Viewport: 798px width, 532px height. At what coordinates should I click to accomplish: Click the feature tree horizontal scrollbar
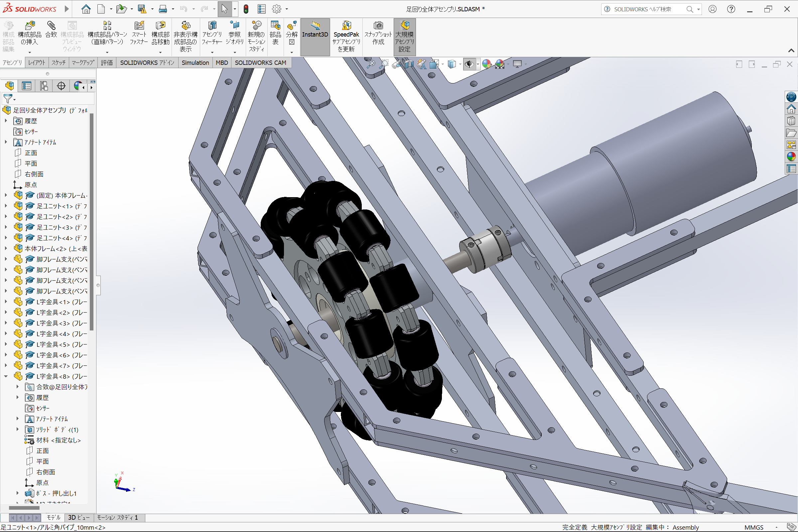tap(24, 508)
